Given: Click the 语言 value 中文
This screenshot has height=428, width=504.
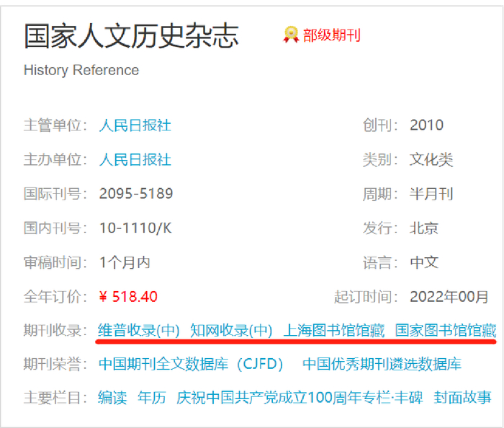Looking at the screenshot, I should (424, 262).
